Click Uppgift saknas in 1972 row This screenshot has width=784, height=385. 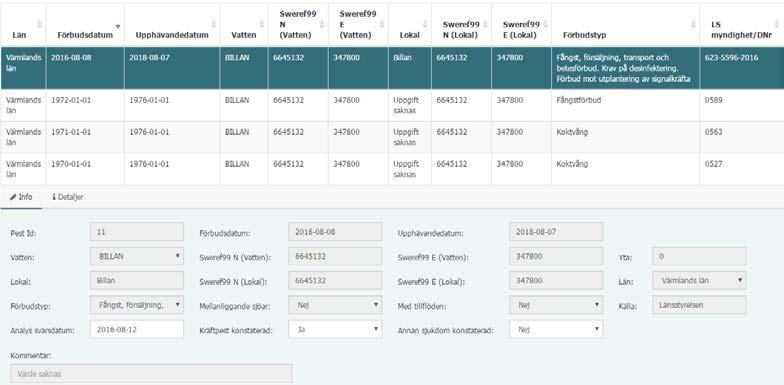[410, 105]
